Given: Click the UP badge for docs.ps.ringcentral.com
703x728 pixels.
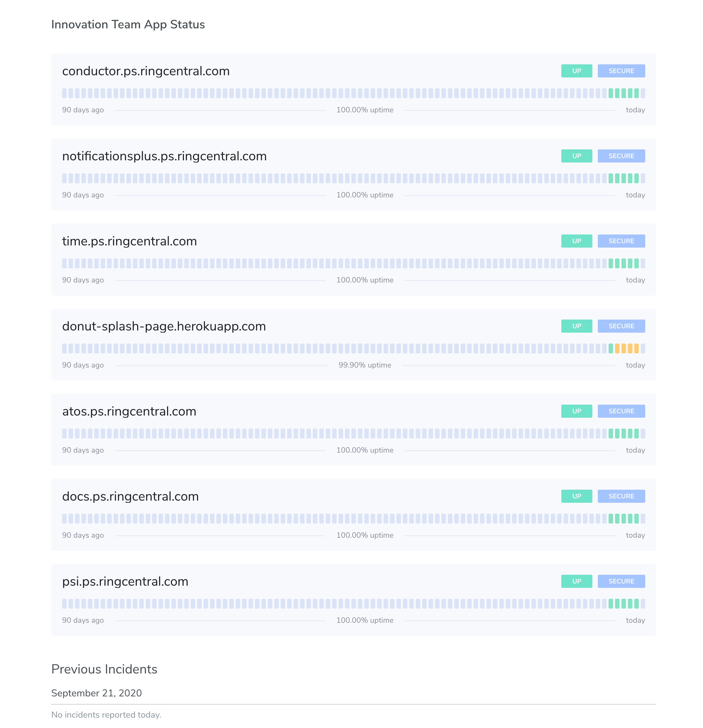Looking at the screenshot, I should (576, 496).
